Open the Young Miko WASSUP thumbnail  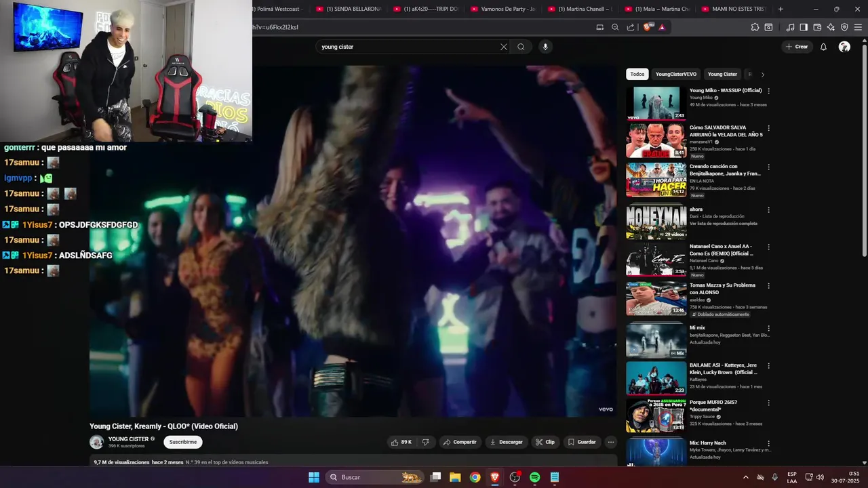pos(656,103)
